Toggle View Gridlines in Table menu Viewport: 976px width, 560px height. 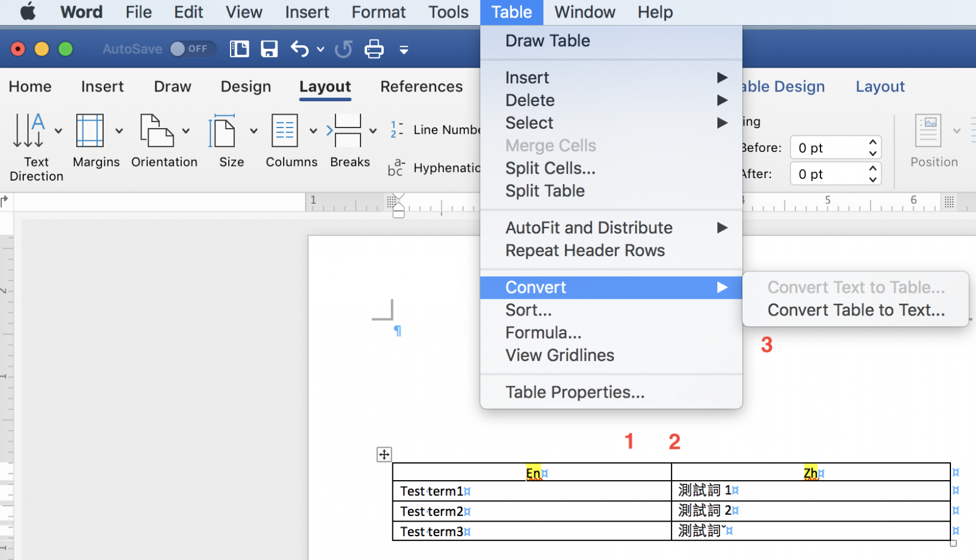tap(559, 355)
